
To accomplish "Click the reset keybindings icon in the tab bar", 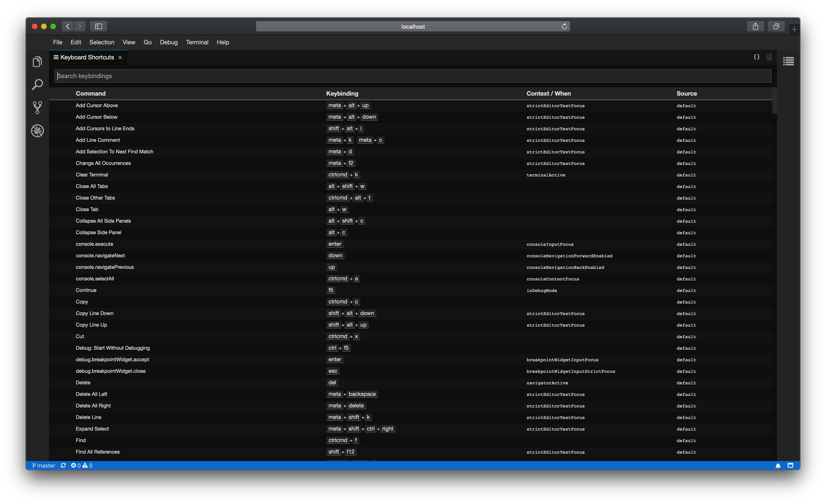I will [x=769, y=57].
